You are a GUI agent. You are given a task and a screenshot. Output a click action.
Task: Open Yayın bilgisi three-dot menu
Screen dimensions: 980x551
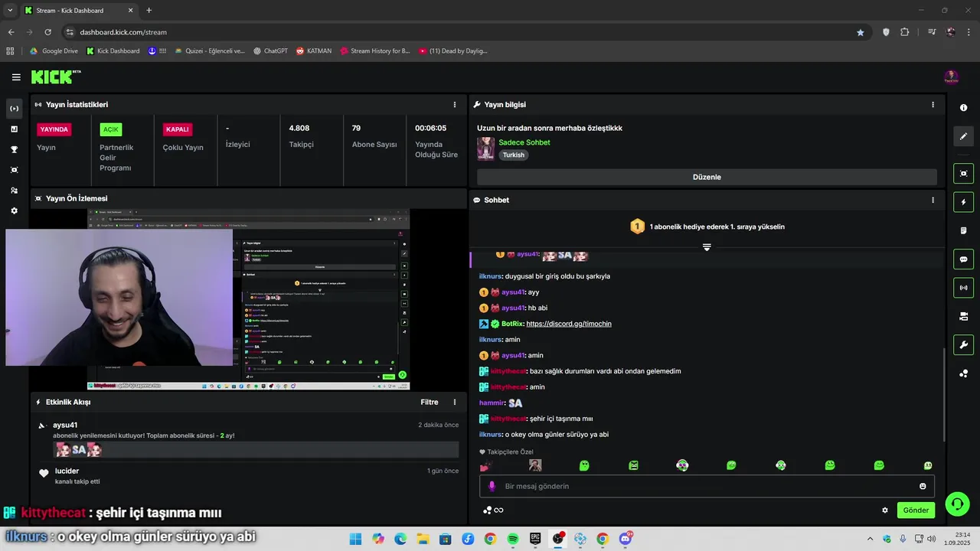933,105
